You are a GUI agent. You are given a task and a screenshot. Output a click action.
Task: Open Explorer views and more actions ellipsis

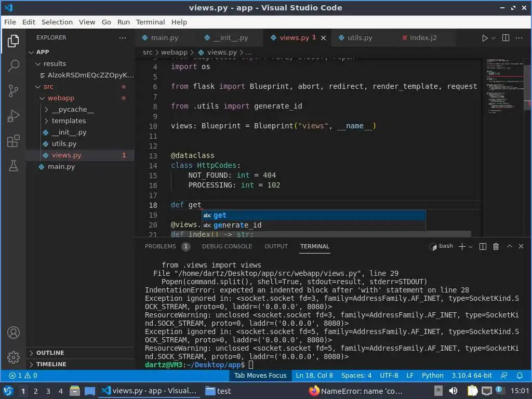pos(123,37)
